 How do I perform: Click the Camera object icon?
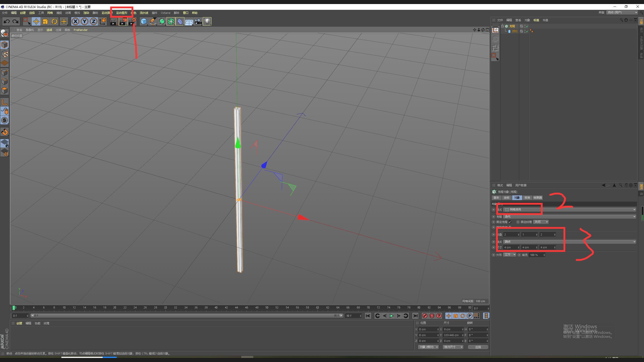click(198, 22)
